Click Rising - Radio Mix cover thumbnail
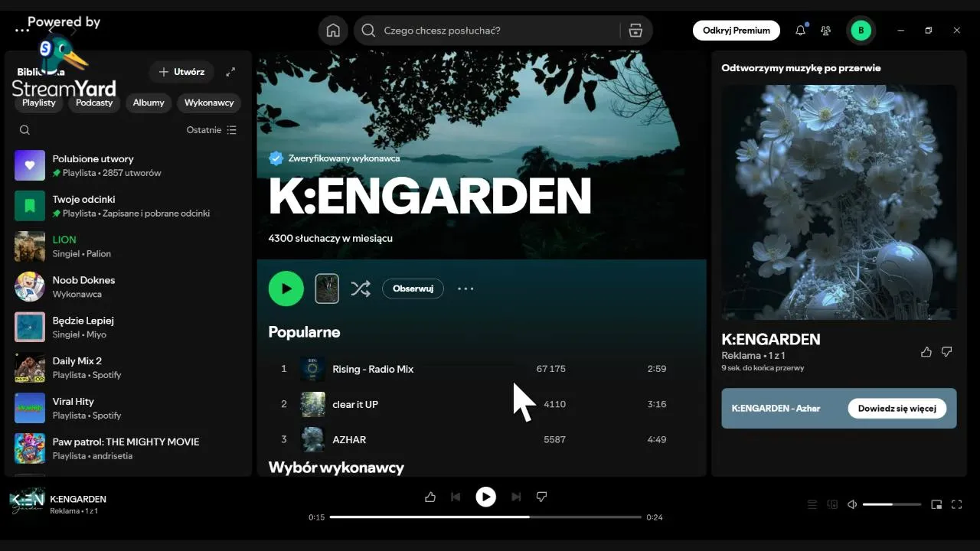Viewport: 980px width, 551px height. click(x=312, y=369)
